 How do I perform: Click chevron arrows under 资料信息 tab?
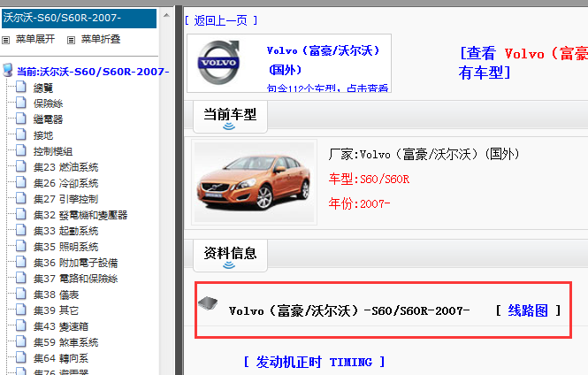pos(229,265)
